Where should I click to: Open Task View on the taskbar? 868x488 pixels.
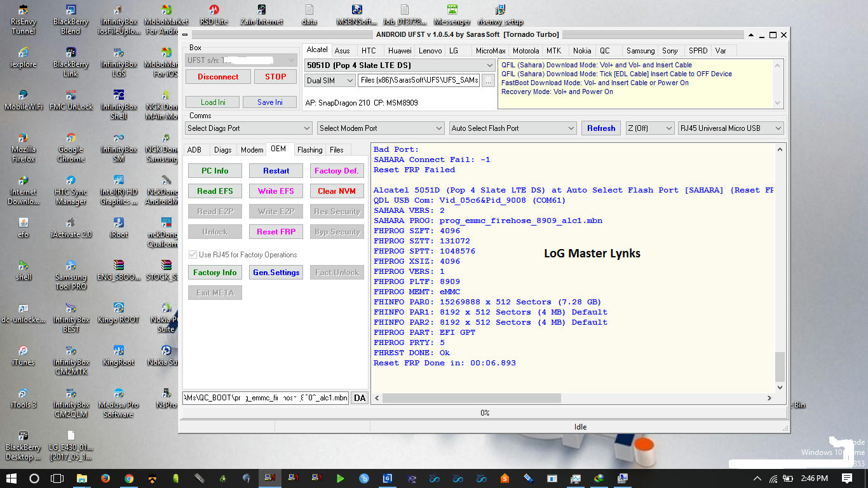tap(57, 478)
